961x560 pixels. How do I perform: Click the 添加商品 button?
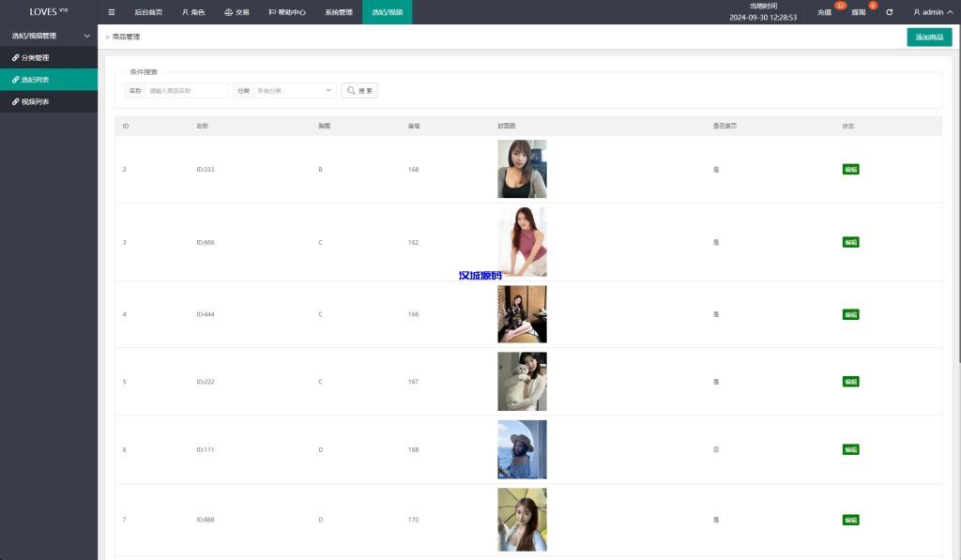click(x=928, y=38)
